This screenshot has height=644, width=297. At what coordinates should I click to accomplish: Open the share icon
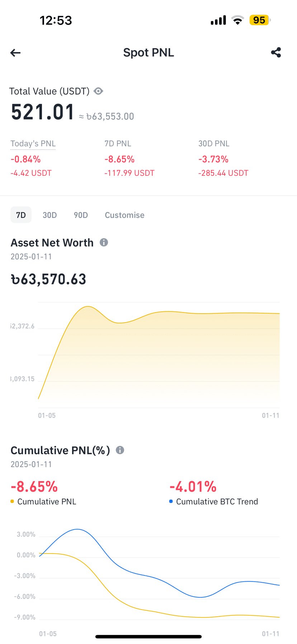[x=276, y=52]
